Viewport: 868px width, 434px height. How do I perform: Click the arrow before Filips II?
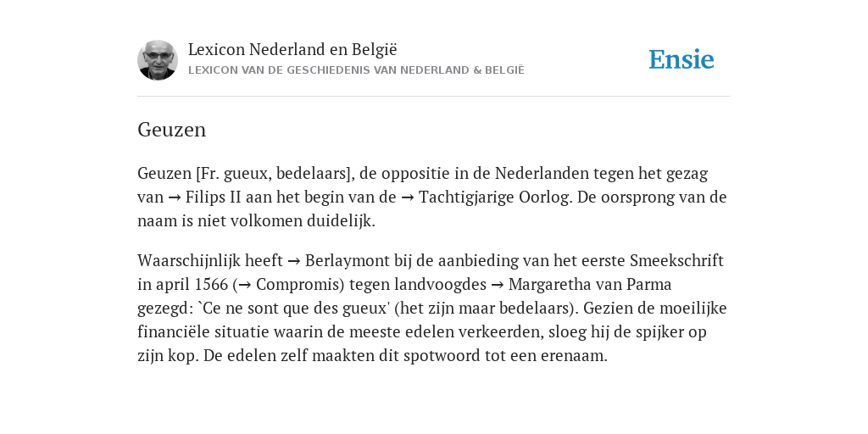(175, 198)
